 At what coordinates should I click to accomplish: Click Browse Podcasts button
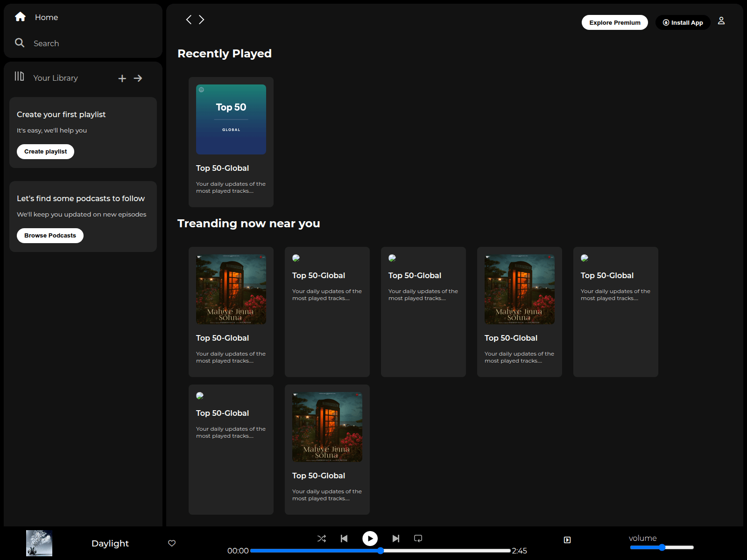coord(50,236)
